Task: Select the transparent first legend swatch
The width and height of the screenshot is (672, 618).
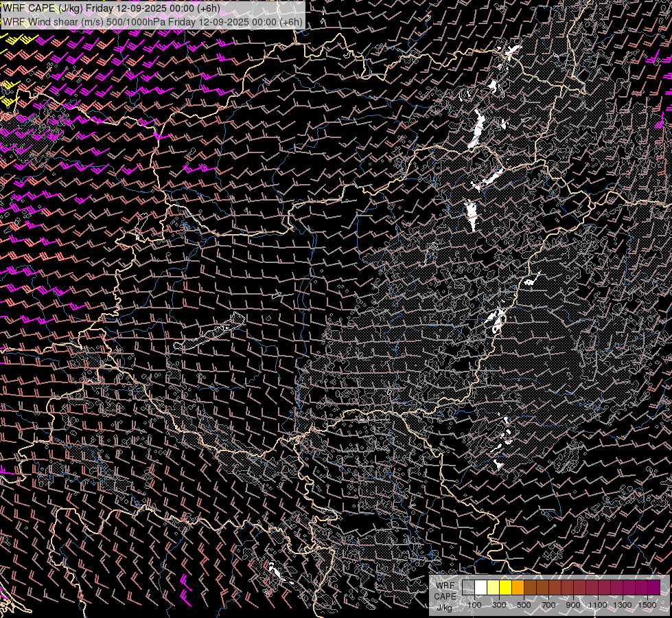Action: [468, 588]
